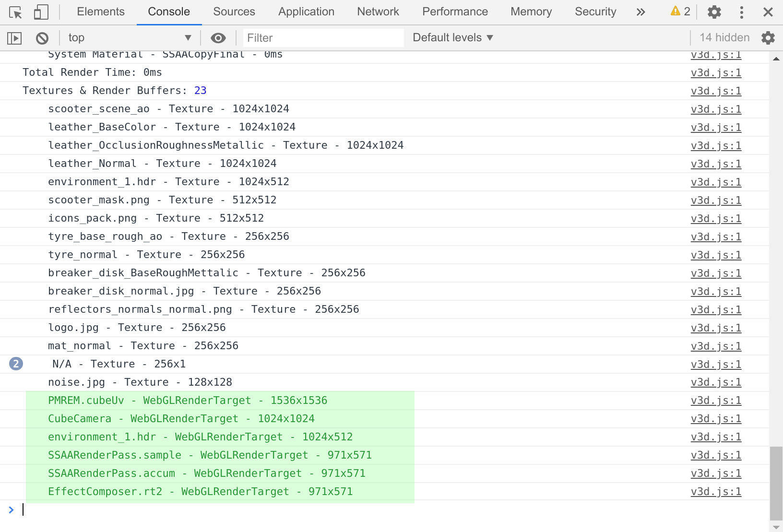Open v3d.js:1 link for CubeCamera row

coord(716,419)
